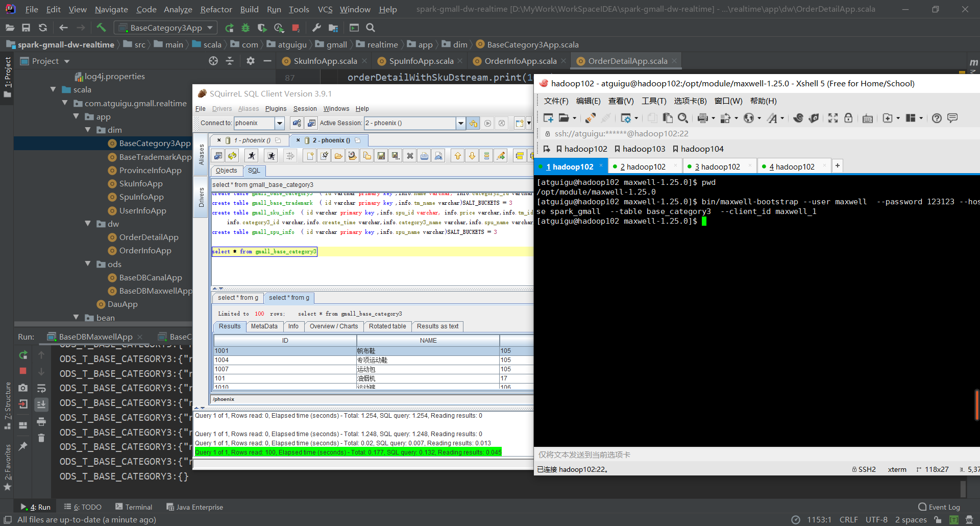Click the grey X delete icon in SQuirreL toolbar

click(x=410, y=156)
